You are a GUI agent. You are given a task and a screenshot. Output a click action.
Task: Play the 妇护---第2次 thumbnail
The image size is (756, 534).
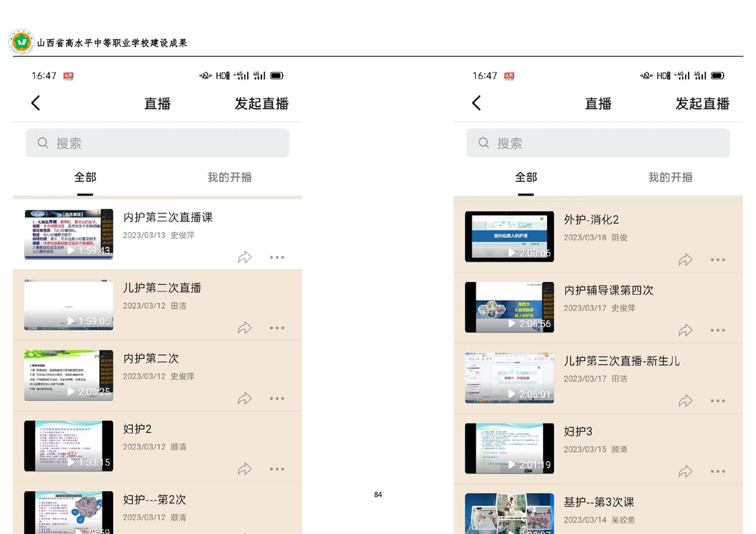(69, 512)
